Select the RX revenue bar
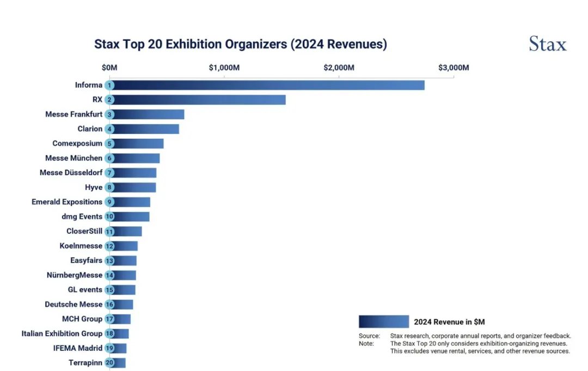588x371 pixels. (x=198, y=100)
